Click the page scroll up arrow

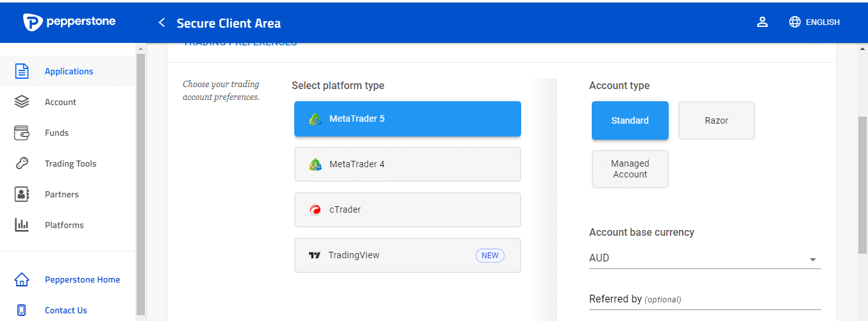coord(862,49)
